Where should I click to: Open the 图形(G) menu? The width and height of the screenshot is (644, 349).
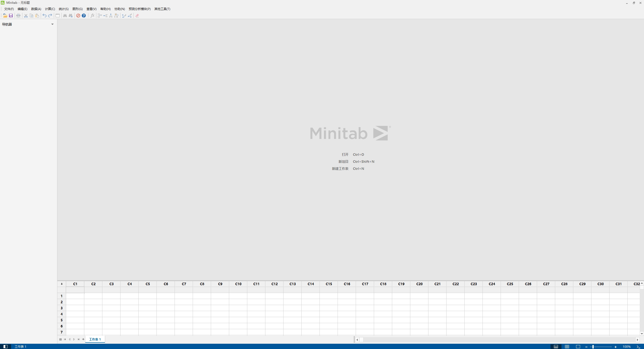point(77,9)
